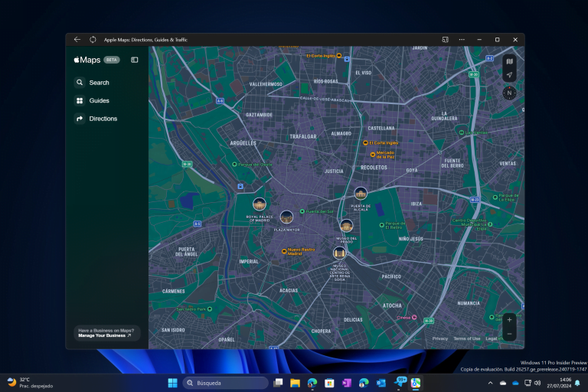Open Microsoft Store from the taskbar

click(329, 383)
